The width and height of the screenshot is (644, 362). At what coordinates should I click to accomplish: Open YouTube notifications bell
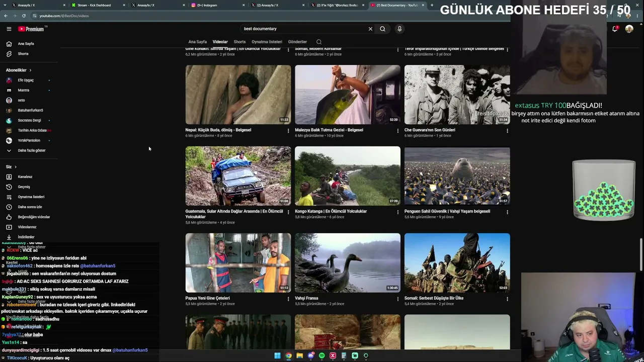615,29
